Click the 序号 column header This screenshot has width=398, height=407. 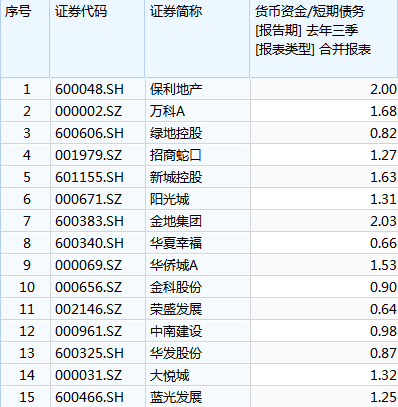pos(25,39)
